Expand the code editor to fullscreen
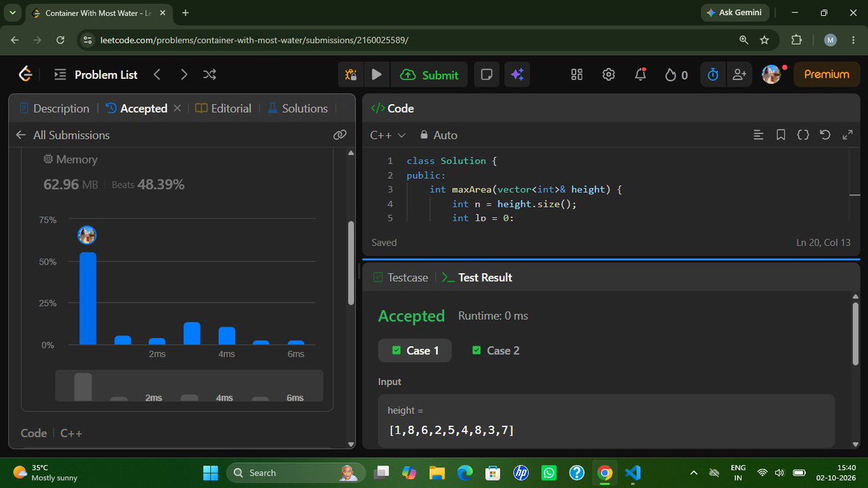Image resolution: width=868 pixels, height=488 pixels. coord(848,135)
